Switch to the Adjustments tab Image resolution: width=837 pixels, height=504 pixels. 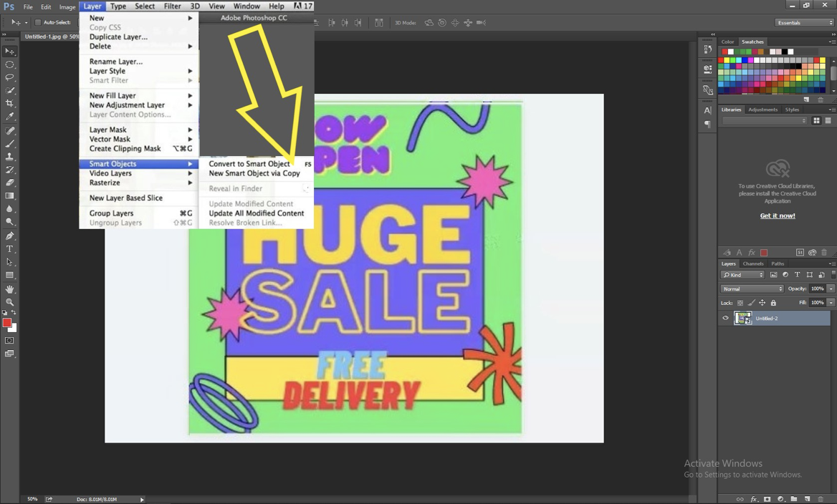pyautogui.click(x=762, y=110)
